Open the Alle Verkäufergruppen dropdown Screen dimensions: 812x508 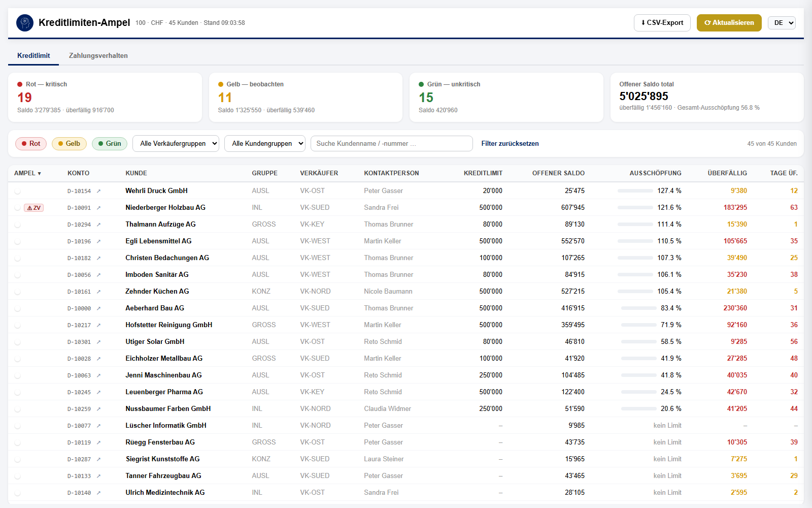(176, 144)
